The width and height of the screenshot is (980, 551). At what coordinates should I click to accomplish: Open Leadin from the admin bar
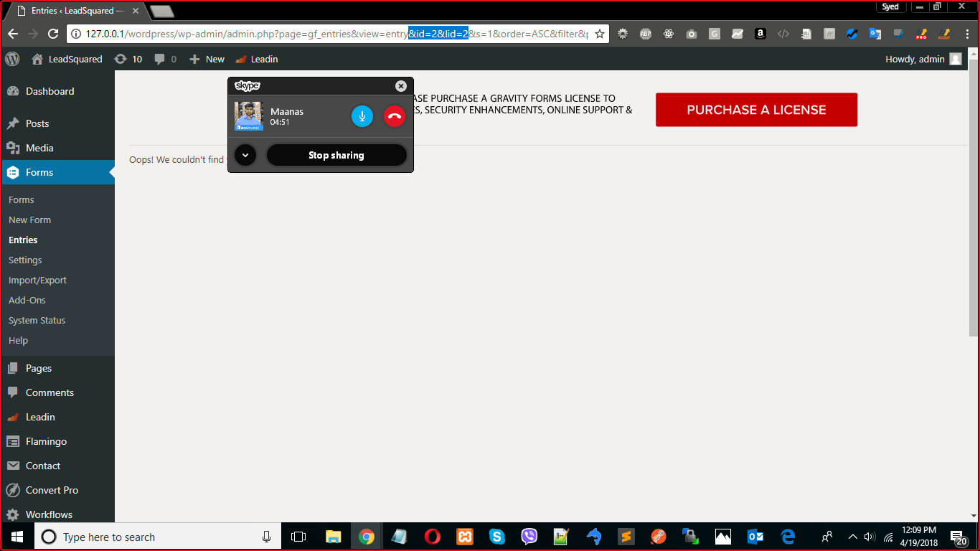[257, 59]
